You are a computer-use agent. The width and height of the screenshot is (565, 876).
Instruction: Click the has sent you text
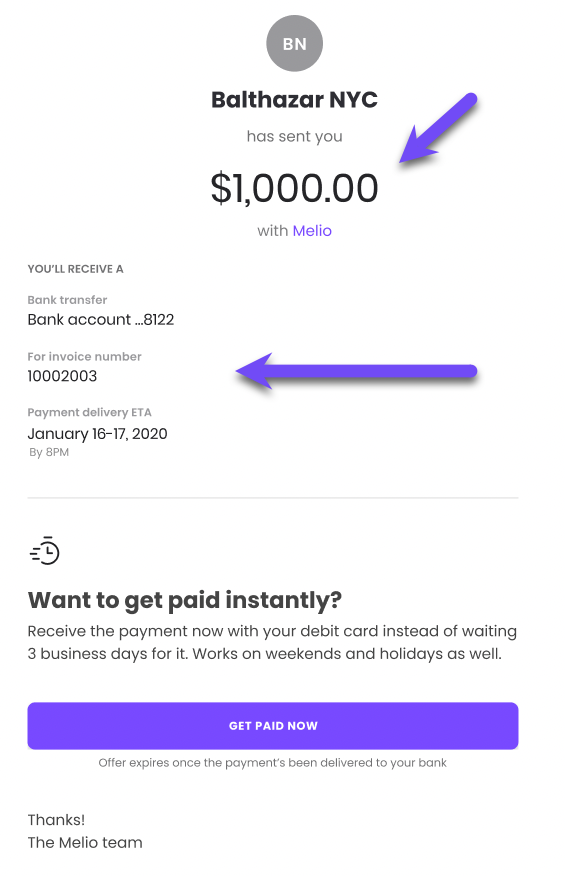click(295, 136)
